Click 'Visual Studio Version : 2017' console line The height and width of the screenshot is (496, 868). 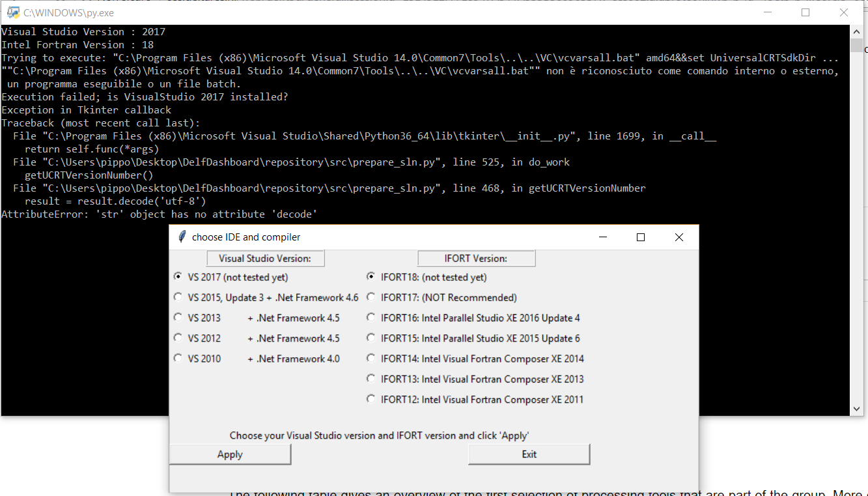coord(83,32)
